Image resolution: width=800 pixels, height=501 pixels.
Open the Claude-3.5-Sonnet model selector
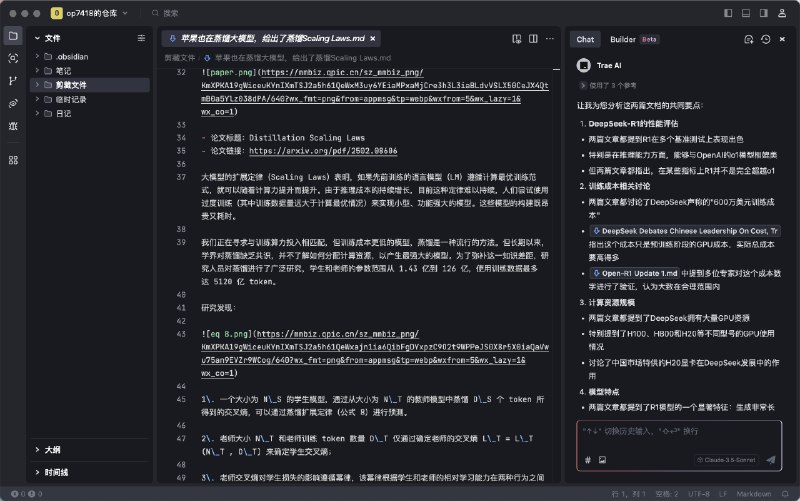727,460
